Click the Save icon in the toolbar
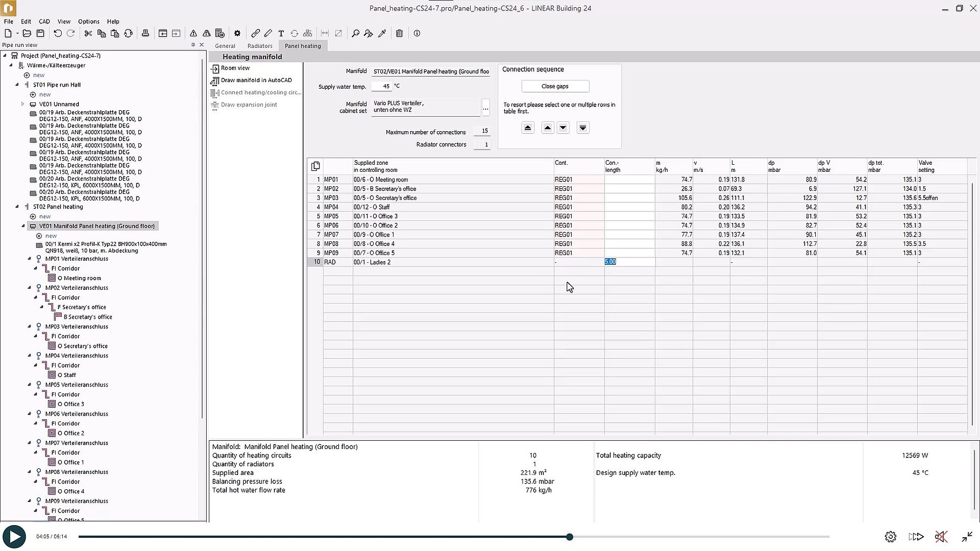This screenshot has width=980, height=551. point(40,33)
